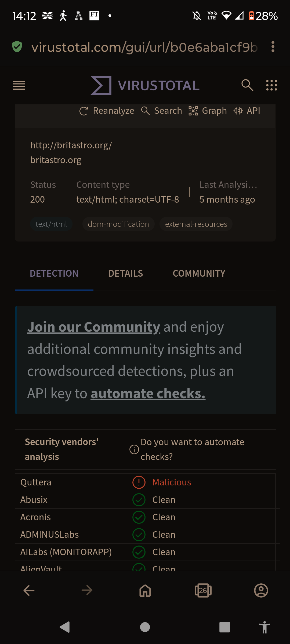Open the hamburger menu
The width and height of the screenshot is (290, 644).
click(x=19, y=85)
